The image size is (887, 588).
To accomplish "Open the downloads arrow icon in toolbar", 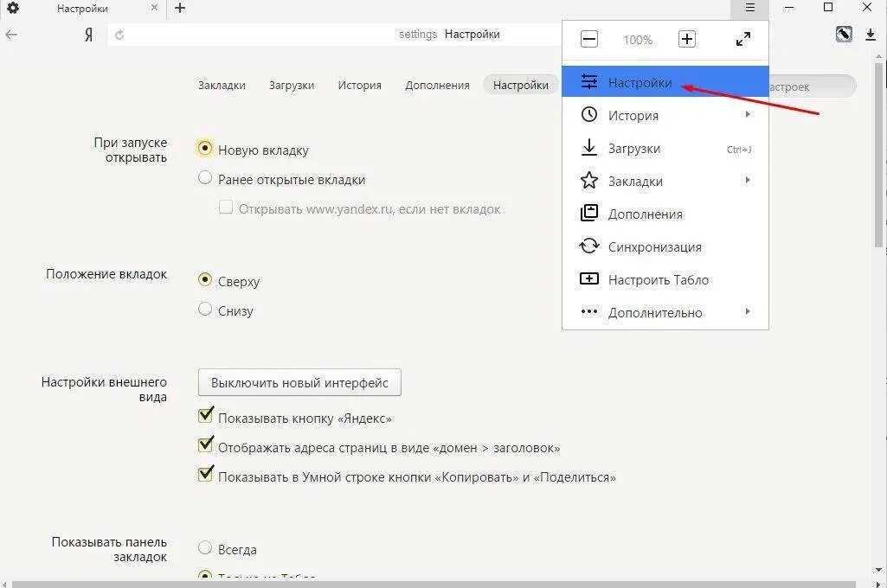I will [870, 35].
